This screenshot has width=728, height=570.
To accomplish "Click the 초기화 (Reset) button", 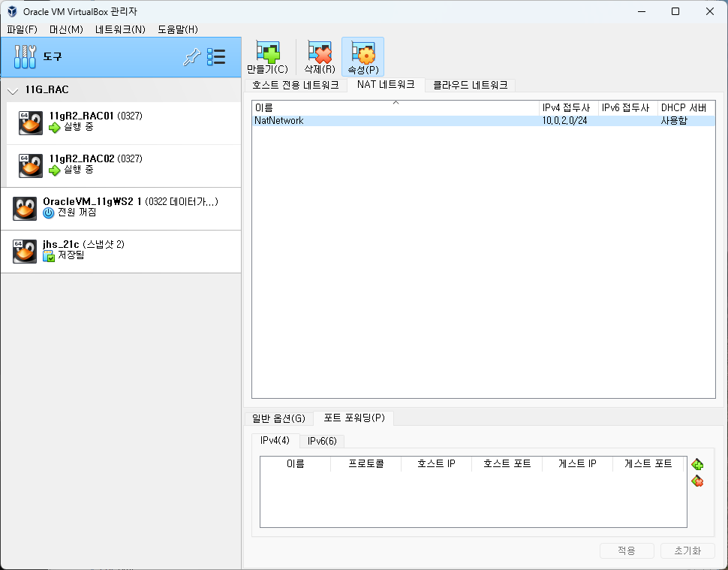I will coord(687,550).
